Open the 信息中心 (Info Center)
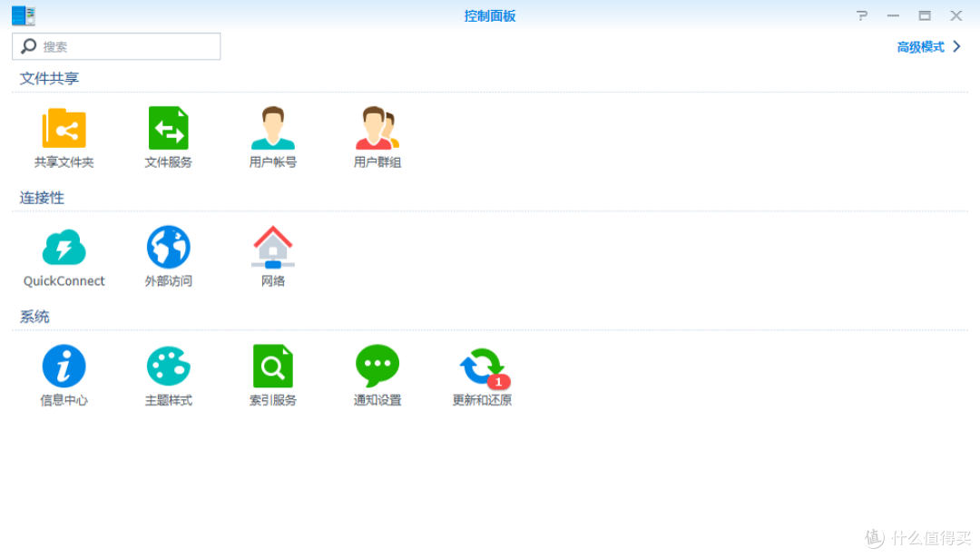This screenshot has width=980, height=558. [x=64, y=374]
